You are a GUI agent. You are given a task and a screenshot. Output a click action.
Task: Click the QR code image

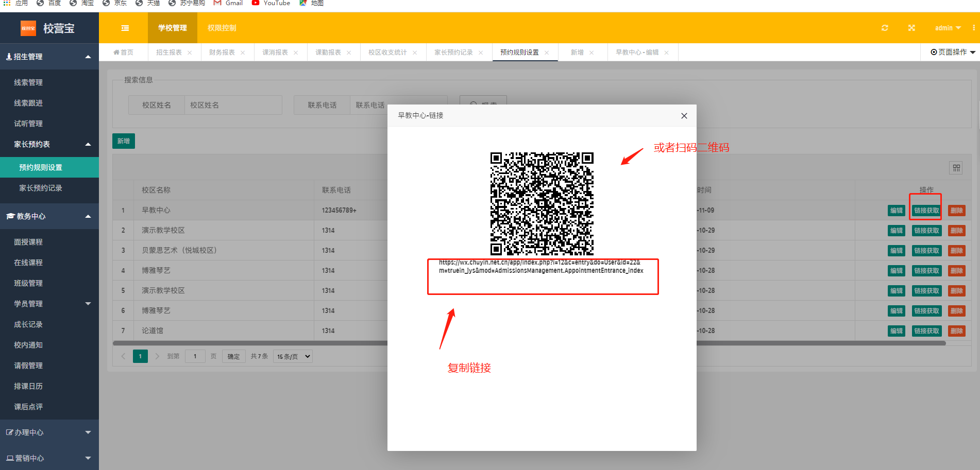(x=542, y=203)
